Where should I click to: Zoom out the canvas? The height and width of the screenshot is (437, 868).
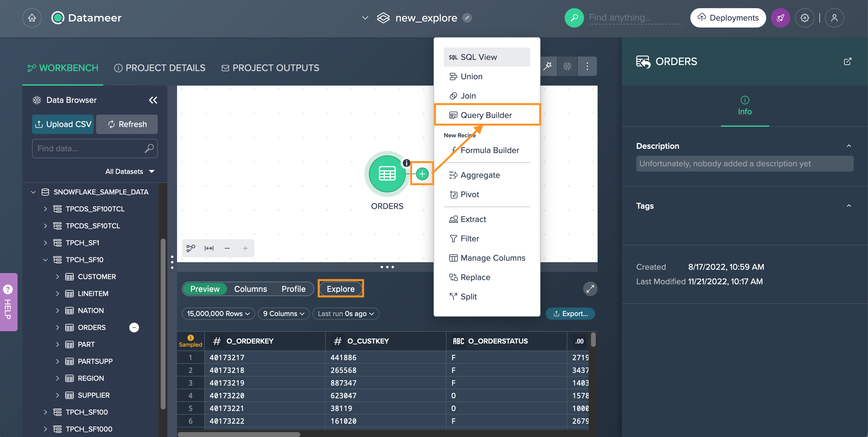pos(227,248)
